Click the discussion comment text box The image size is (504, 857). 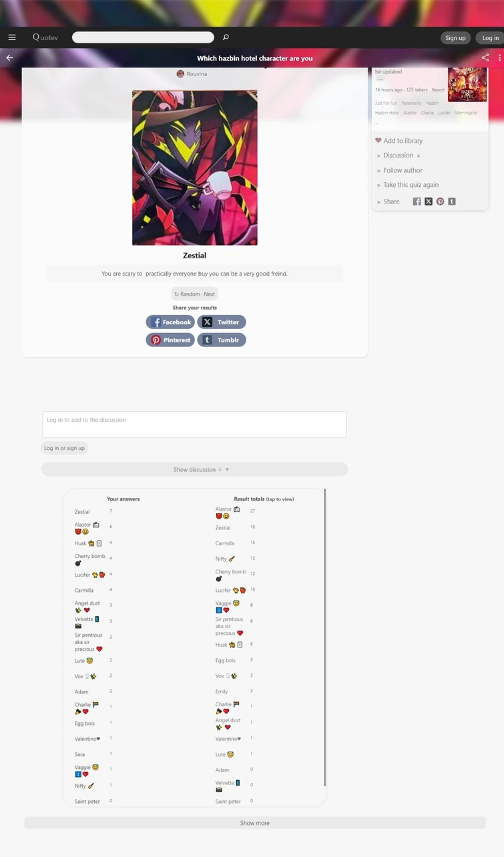point(194,424)
